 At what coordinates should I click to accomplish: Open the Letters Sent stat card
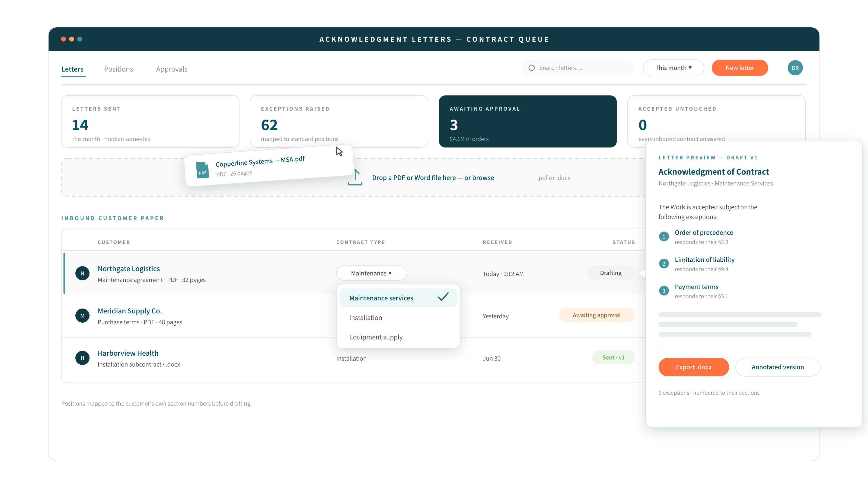click(150, 121)
